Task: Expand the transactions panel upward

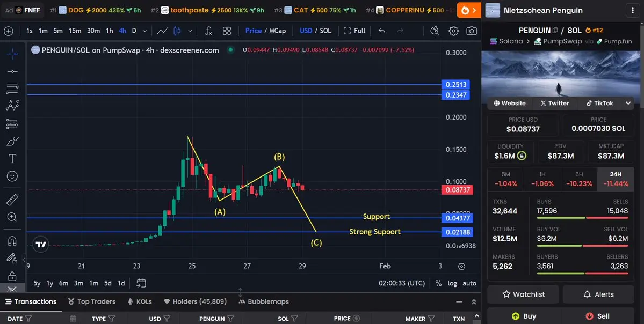Action: [474, 302]
